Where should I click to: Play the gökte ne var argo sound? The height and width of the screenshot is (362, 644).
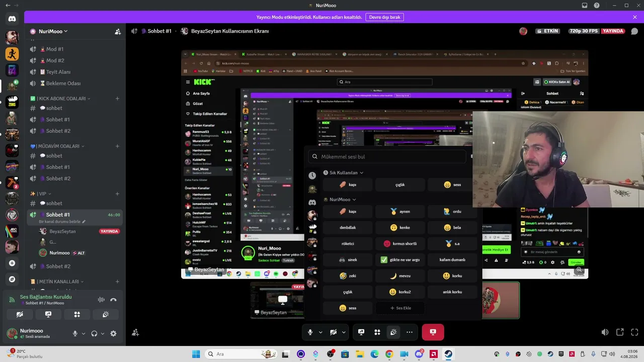(400, 260)
